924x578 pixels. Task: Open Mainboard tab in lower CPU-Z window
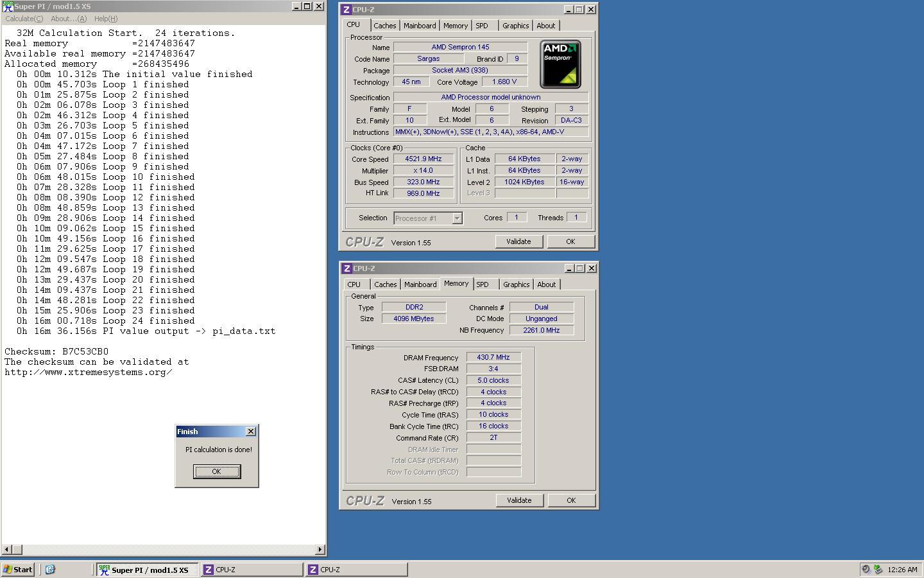coord(420,285)
